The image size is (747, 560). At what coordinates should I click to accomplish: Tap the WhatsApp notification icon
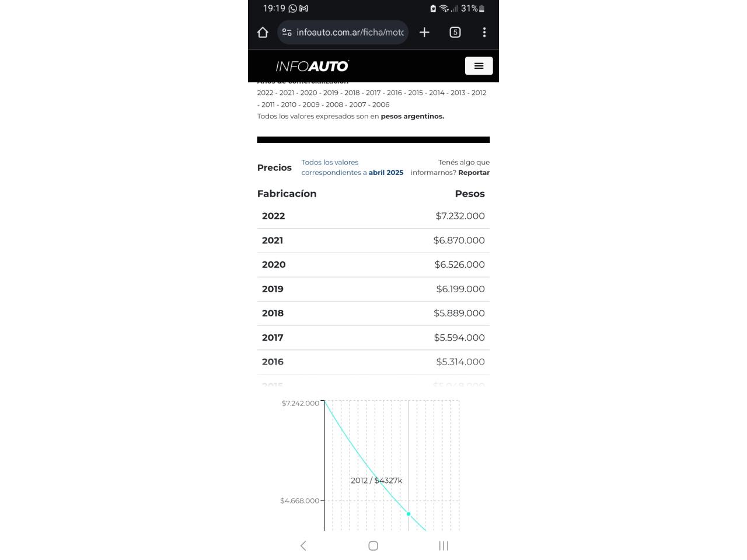tap(293, 9)
